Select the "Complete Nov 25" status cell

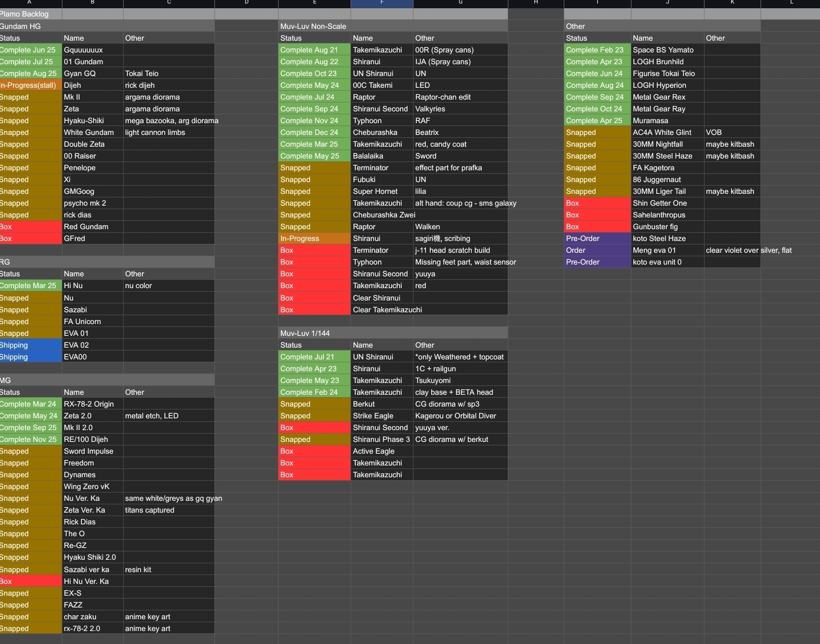click(x=31, y=440)
